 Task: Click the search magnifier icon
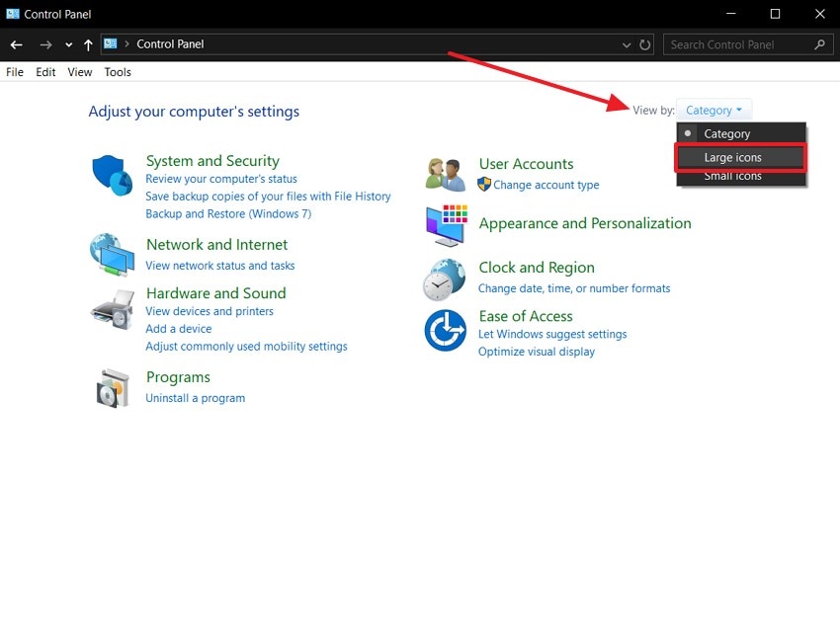819,44
